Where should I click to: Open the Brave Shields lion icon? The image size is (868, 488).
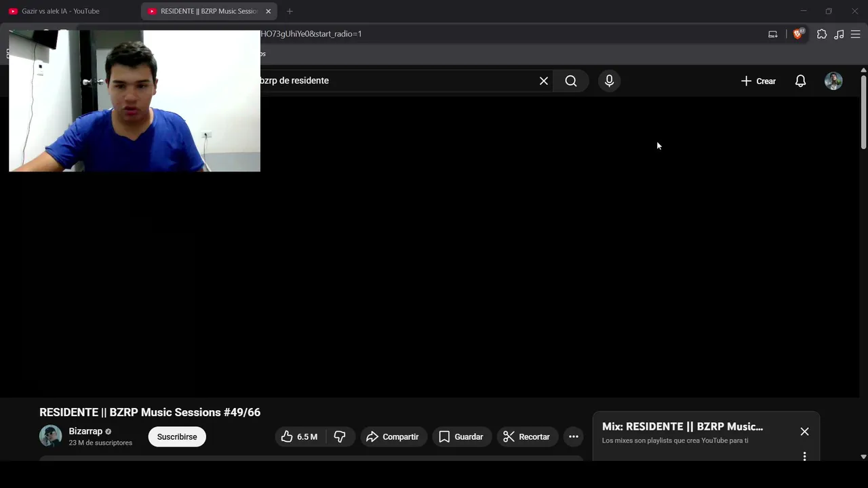pyautogui.click(x=799, y=34)
